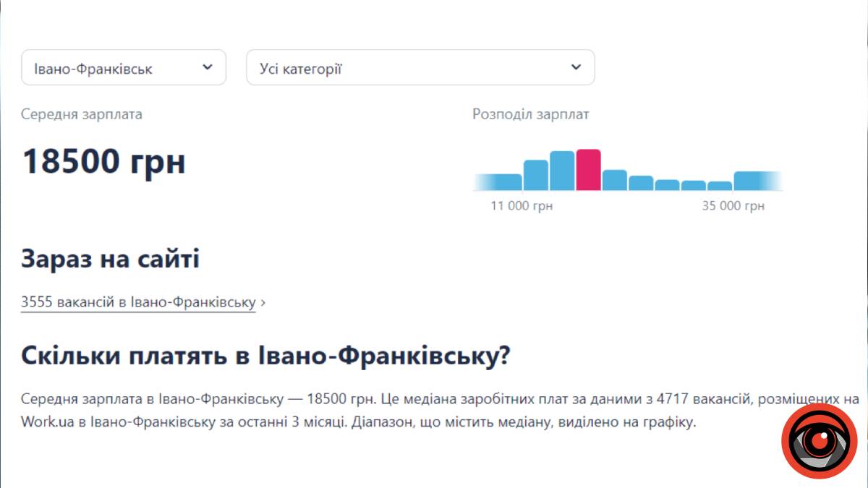Click the Розподіл зарплат chart title

[x=530, y=114]
